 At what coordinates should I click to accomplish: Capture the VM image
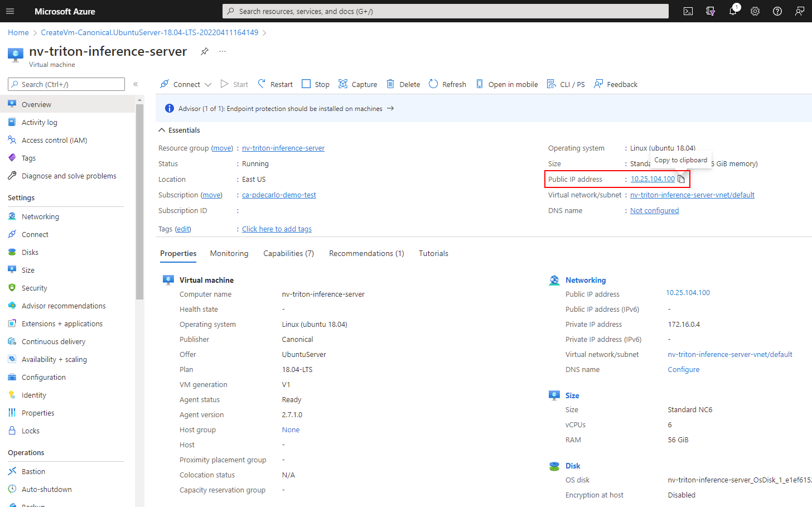(x=358, y=84)
